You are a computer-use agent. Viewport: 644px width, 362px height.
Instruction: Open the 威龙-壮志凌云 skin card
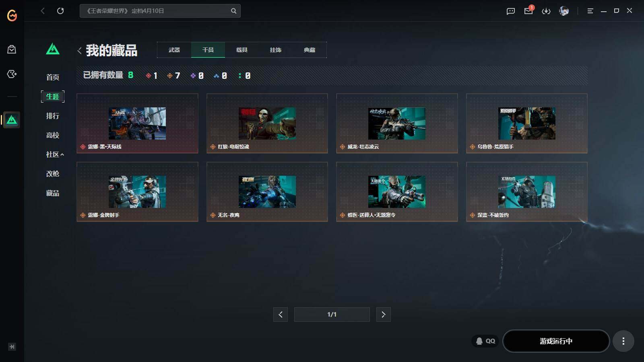397,123
